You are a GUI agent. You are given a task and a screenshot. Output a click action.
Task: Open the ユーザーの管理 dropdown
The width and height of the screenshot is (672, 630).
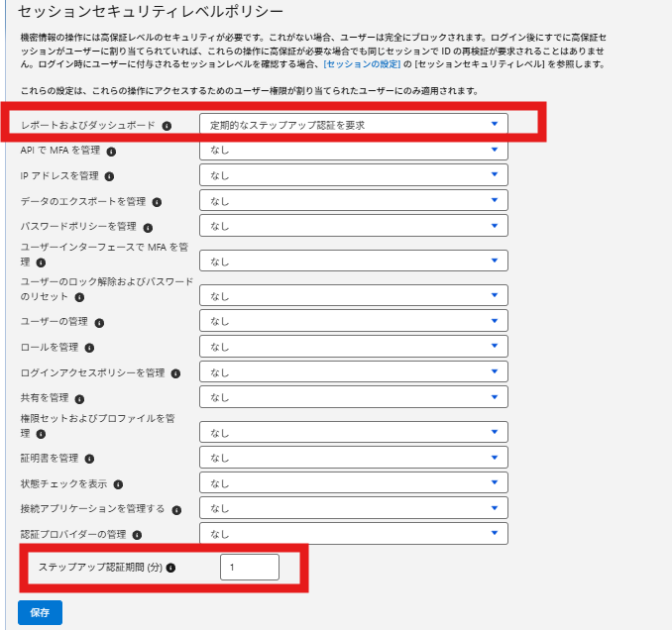[x=354, y=321]
